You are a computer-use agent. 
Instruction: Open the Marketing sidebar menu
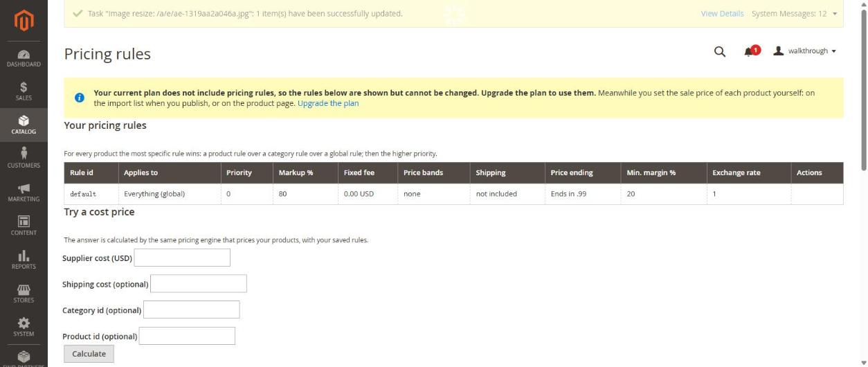coord(24,192)
